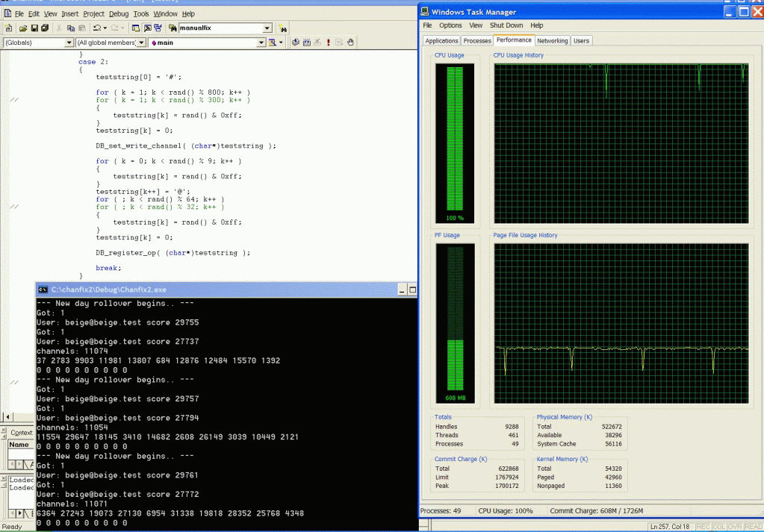
Task: Click the Ready status bar text
Action: 12,527
